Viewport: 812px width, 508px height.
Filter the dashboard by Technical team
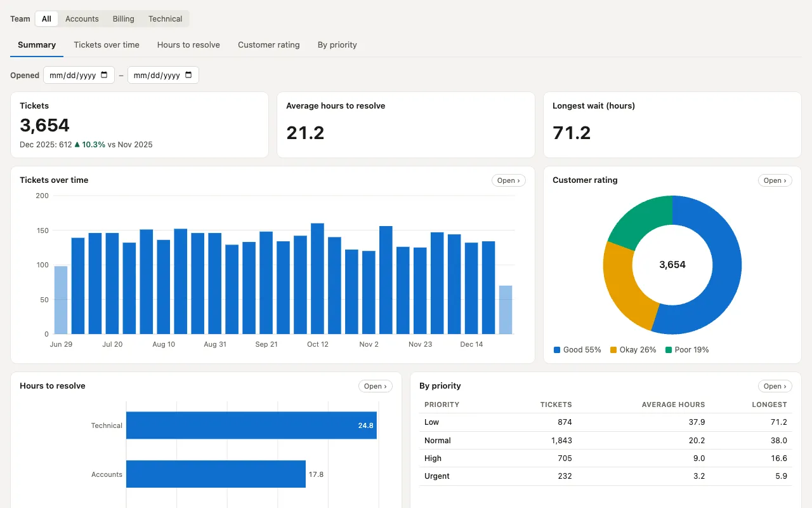(x=166, y=19)
